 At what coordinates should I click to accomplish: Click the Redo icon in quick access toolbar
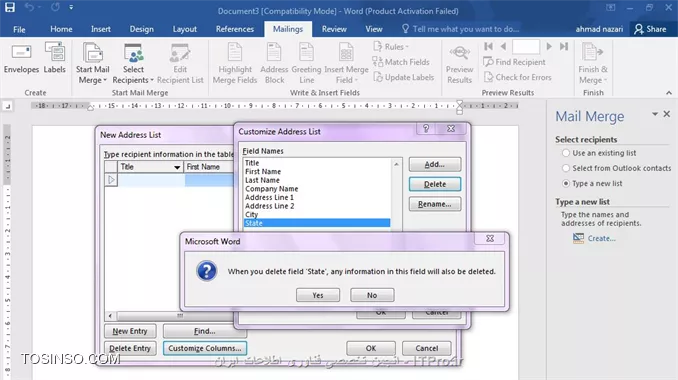pyautogui.click(x=55, y=7)
